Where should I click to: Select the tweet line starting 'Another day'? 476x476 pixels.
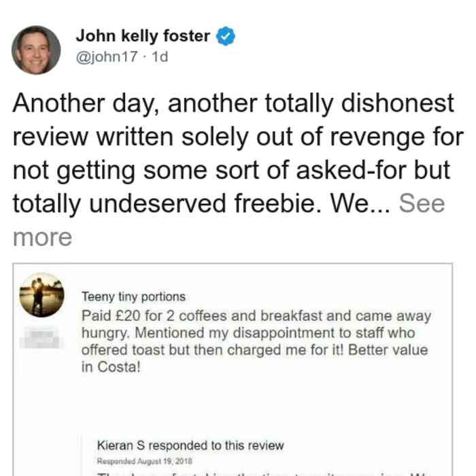(233, 104)
